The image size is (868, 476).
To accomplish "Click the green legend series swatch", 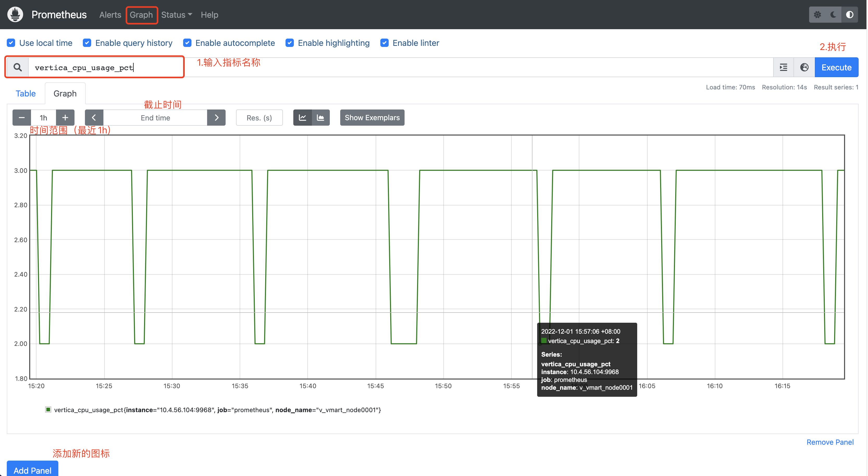I will pyautogui.click(x=48, y=410).
